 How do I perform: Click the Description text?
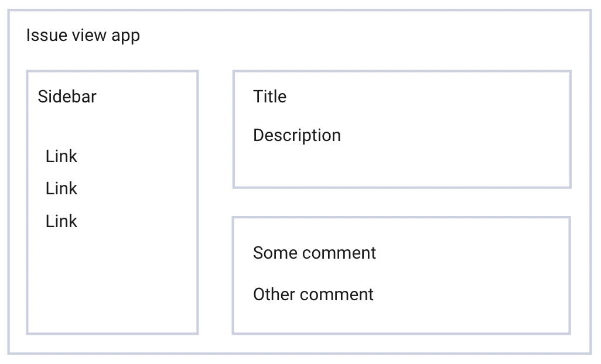click(x=296, y=135)
